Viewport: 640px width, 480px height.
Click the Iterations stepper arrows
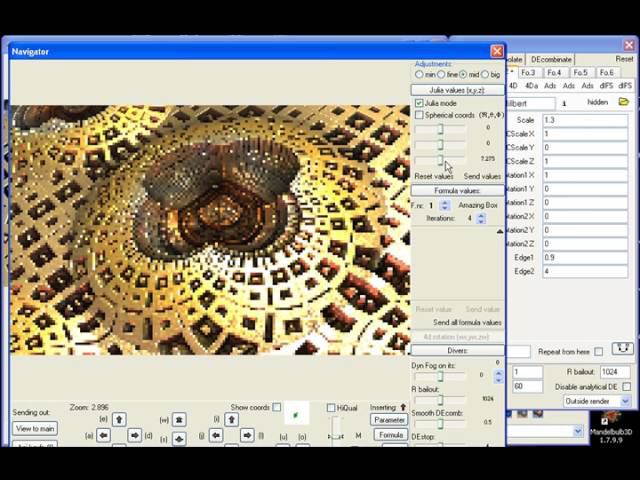[x=481, y=218]
